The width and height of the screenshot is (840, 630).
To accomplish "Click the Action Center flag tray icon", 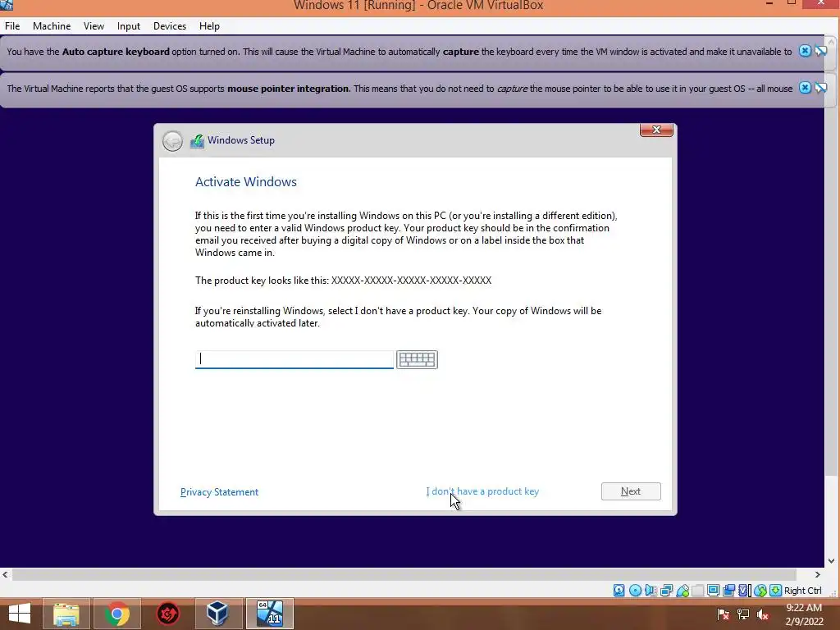I will point(724,614).
